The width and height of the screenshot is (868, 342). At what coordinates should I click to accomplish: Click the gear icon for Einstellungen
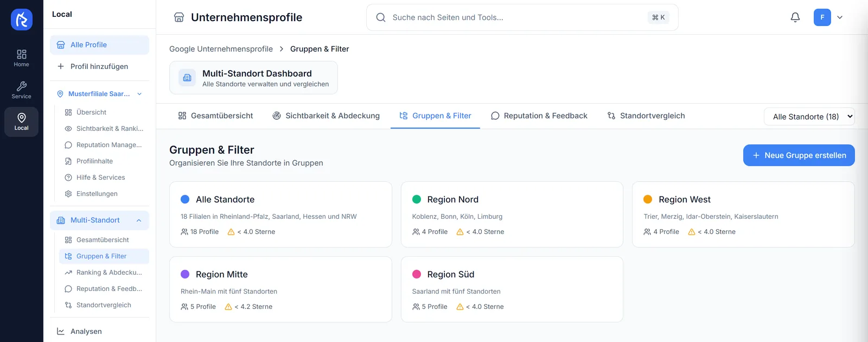[x=68, y=194]
